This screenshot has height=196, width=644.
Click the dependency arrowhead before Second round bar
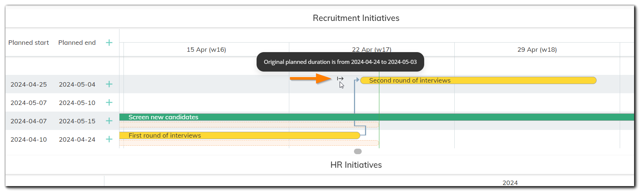(357, 80)
